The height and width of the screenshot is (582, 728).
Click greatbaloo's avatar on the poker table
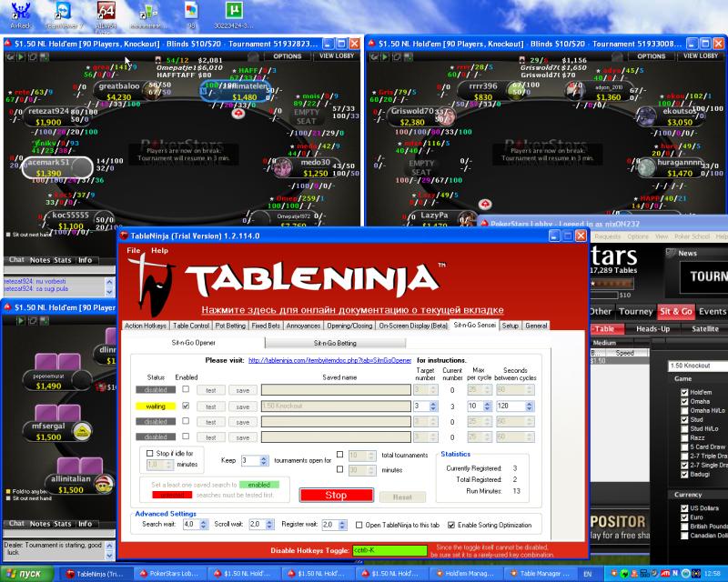click(x=148, y=90)
